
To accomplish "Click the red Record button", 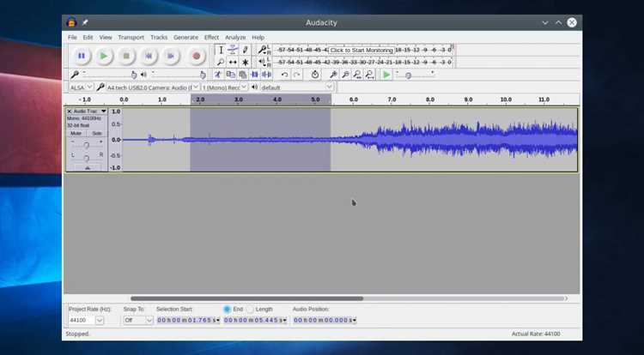I will pyautogui.click(x=197, y=56).
